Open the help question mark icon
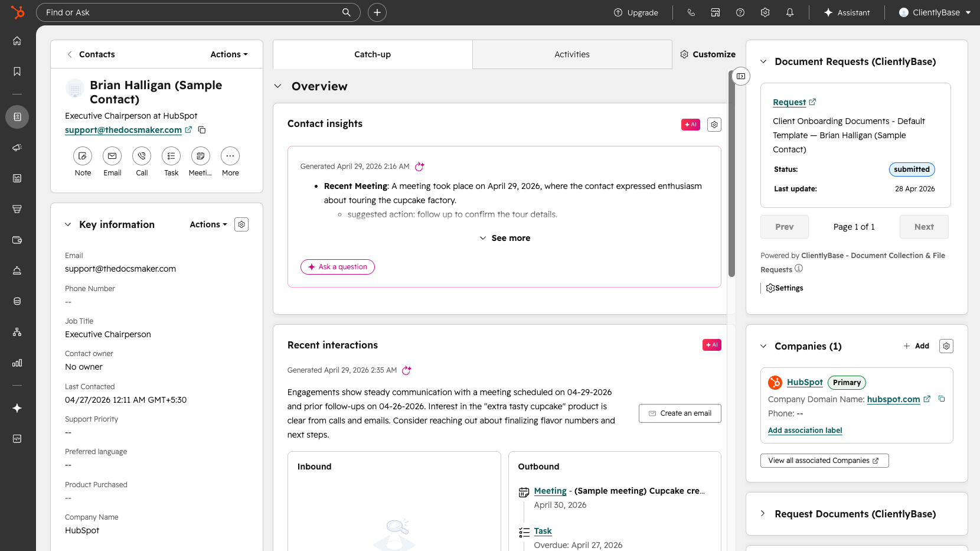This screenshot has width=980, height=551. pos(740,12)
